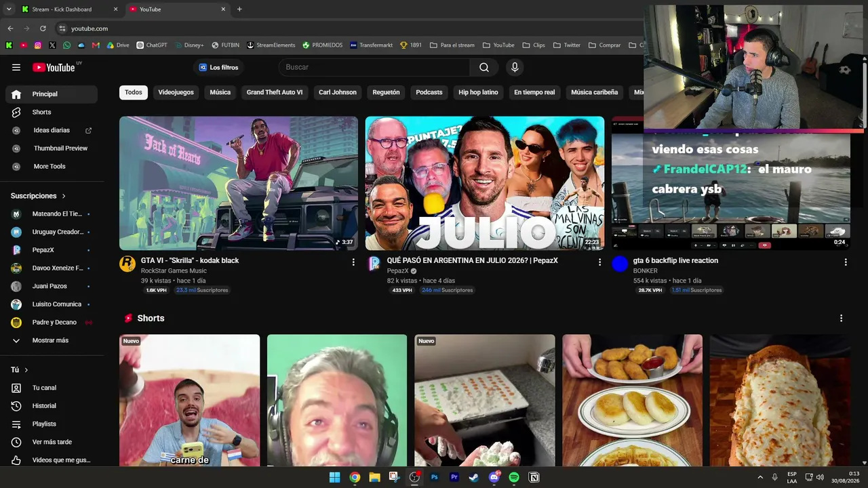This screenshot has width=868, height=488.
Task: Click the Los filtros button
Action: [x=218, y=67]
